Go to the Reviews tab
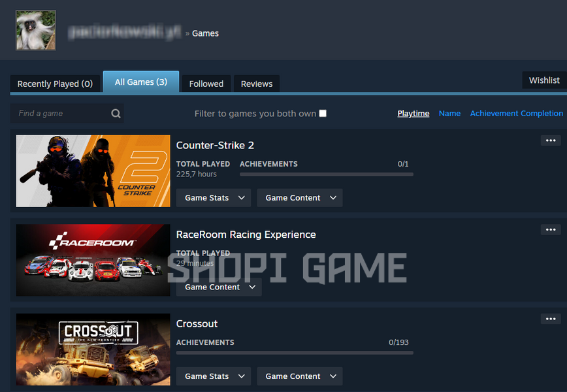The width and height of the screenshot is (567, 392). tap(257, 84)
